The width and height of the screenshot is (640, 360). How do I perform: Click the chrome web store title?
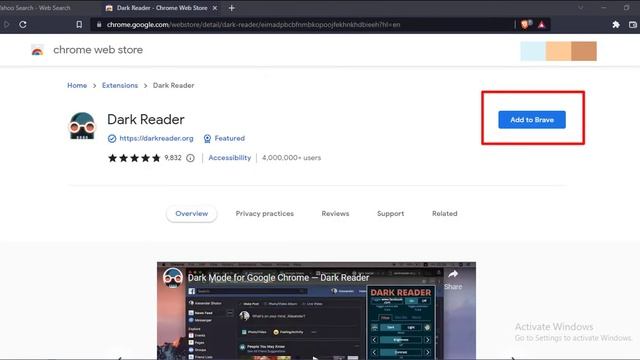(98, 50)
